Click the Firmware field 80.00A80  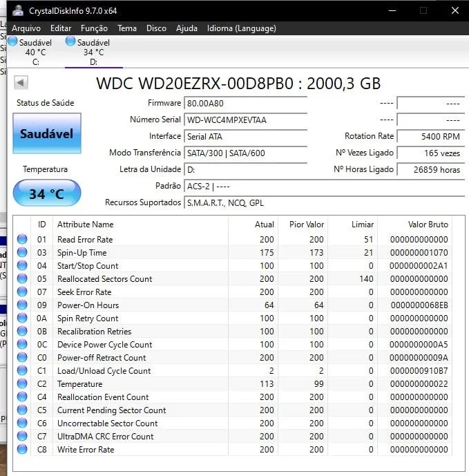pyautogui.click(x=246, y=103)
